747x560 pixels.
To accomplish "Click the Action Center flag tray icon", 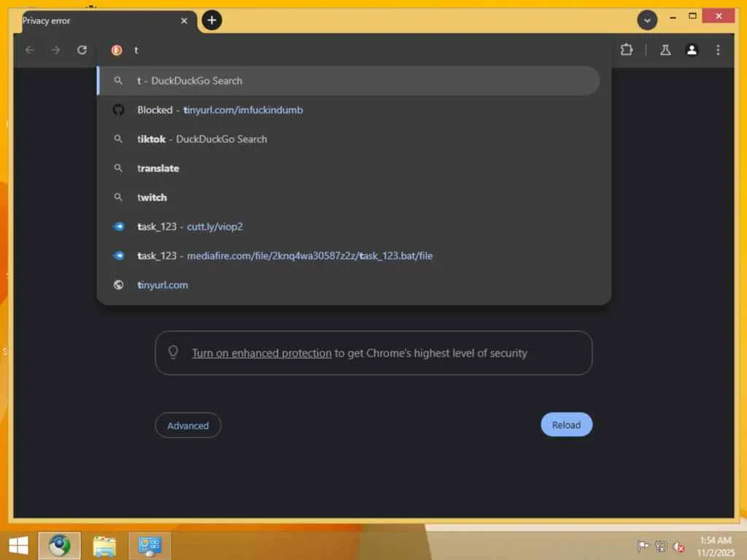I will tap(643, 545).
